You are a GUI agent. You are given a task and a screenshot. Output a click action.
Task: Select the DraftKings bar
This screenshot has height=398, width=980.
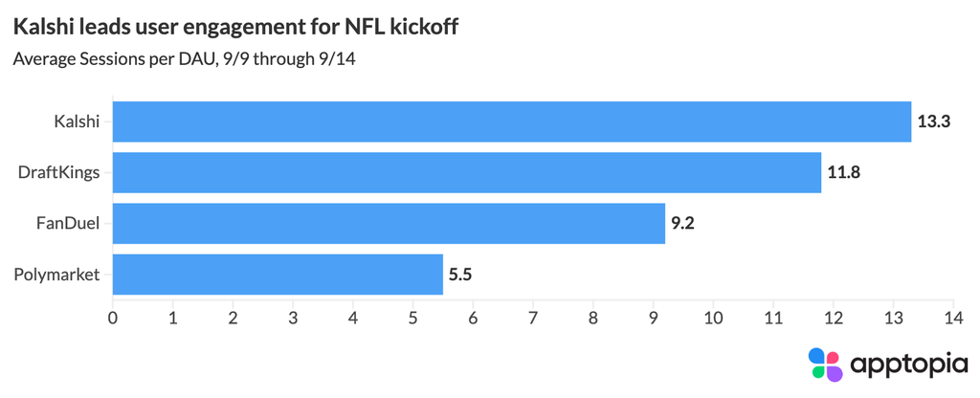[467, 172]
